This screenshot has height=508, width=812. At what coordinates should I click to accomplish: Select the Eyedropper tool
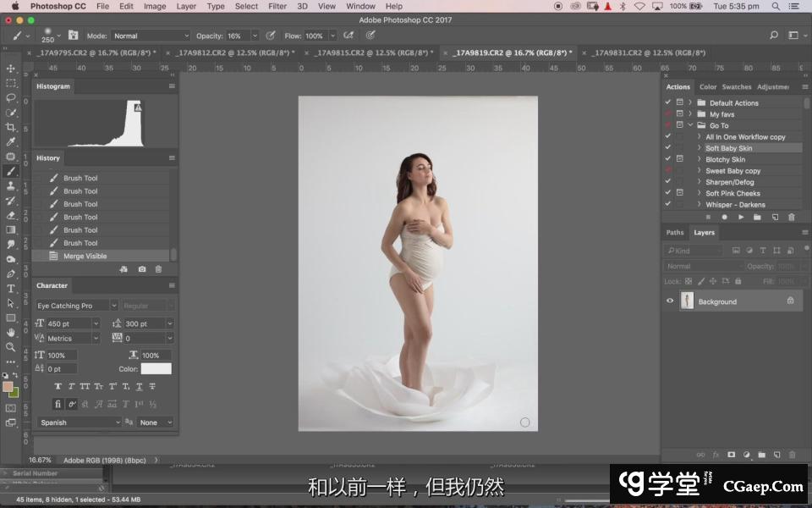[x=11, y=141]
